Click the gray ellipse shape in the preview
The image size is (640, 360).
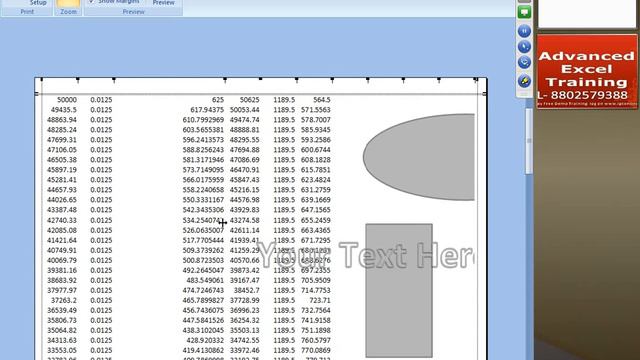point(419,157)
